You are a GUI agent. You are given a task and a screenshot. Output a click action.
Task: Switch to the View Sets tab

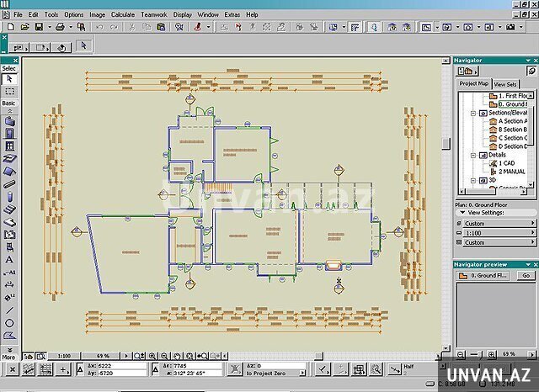tap(505, 84)
